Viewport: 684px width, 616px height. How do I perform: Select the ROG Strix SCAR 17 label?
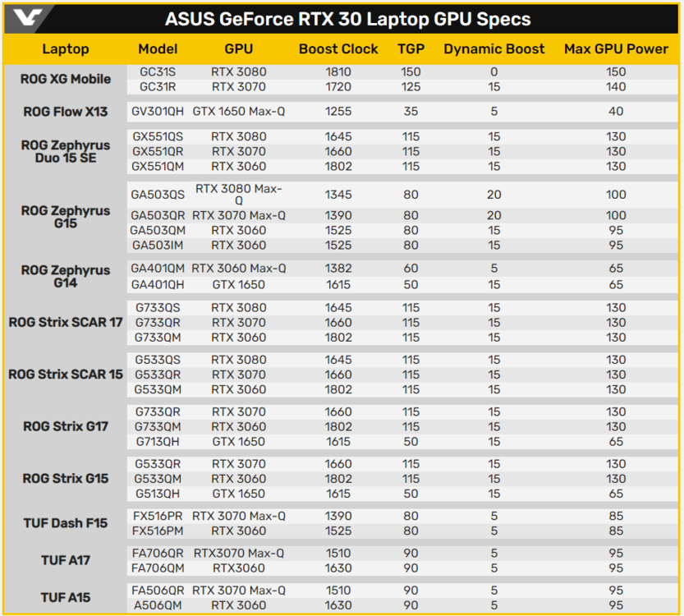(x=66, y=323)
